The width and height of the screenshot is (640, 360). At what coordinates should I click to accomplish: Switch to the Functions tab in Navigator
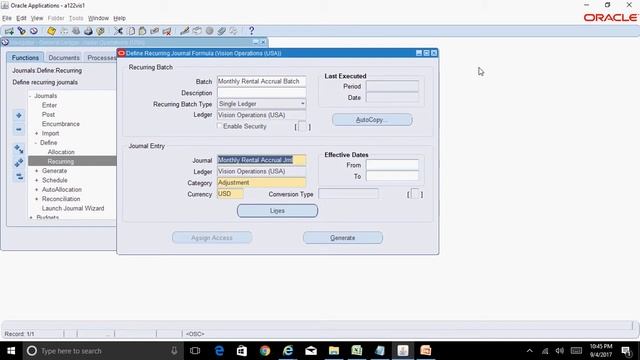[x=25, y=58]
